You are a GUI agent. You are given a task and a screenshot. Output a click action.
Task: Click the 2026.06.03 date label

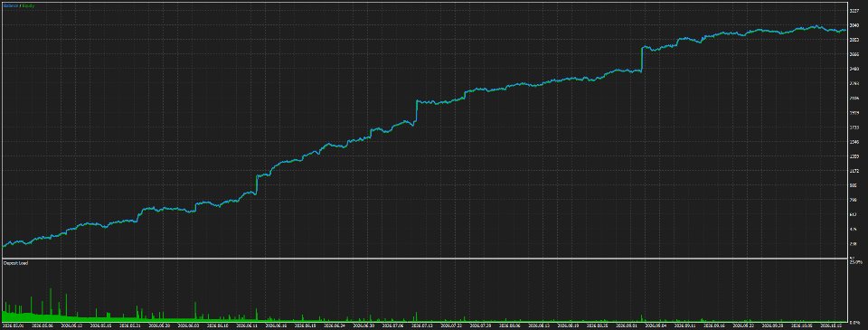(189, 326)
